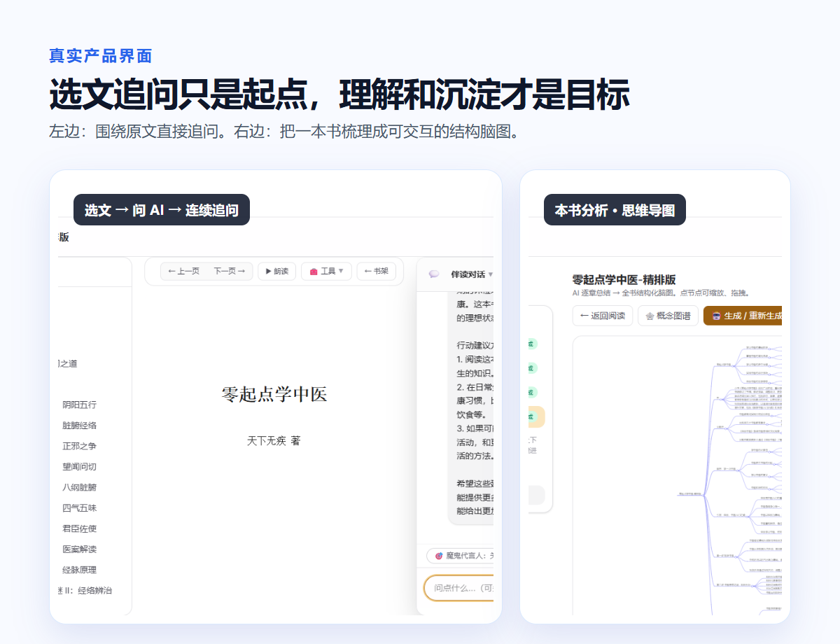Click the 魔鬼代言人 target icon
Image resolution: width=840 pixels, height=644 pixels.
(439, 556)
